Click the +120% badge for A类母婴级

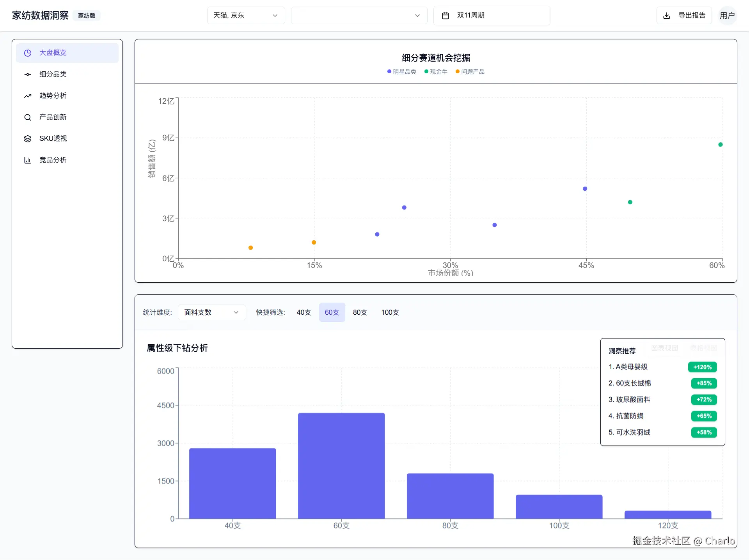[702, 367]
